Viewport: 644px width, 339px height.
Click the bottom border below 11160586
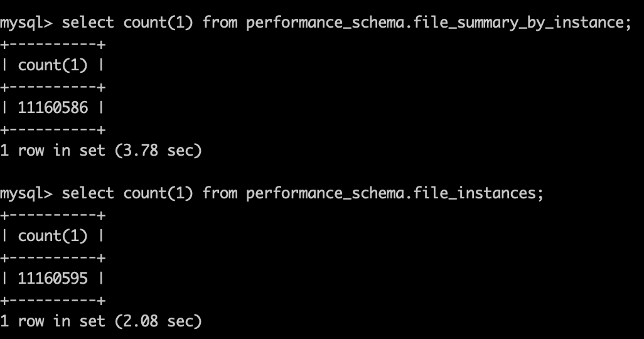(53, 129)
